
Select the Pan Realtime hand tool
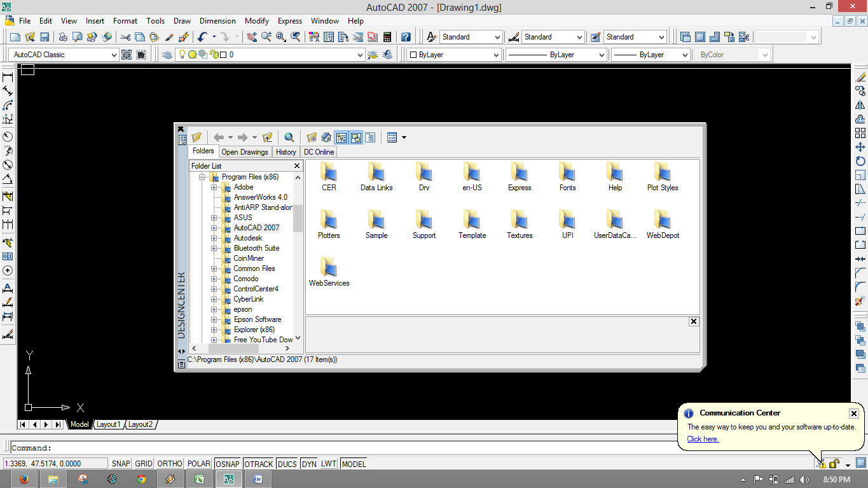coord(251,36)
